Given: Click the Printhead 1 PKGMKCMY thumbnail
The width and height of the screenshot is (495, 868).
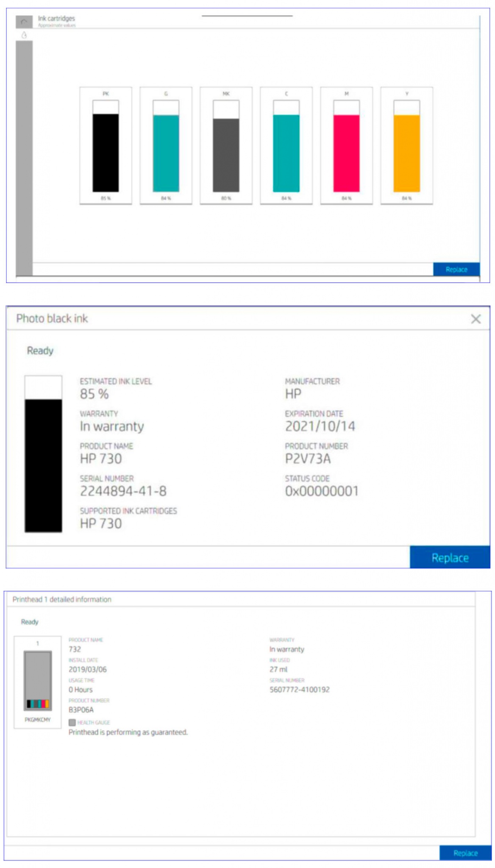Looking at the screenshot, I should click(38, 682).
